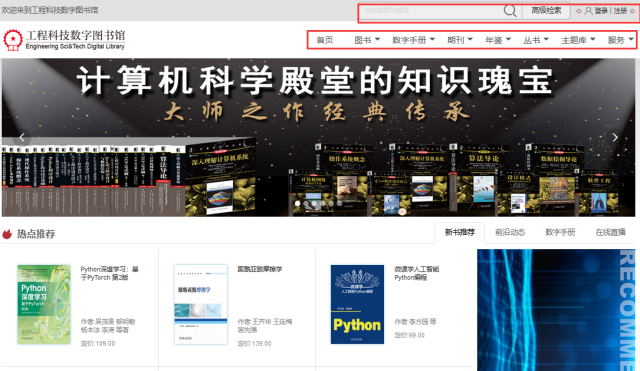This screenshot has height=371, width=640.
Task: Click the flame icon beside 热点推荐
Action: pos(7,234)
